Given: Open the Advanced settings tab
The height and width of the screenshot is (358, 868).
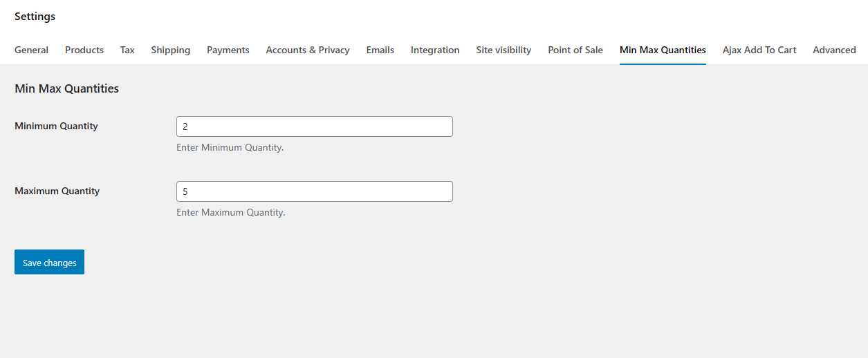Looking at the screenshot, I should (x=834, y=50).
